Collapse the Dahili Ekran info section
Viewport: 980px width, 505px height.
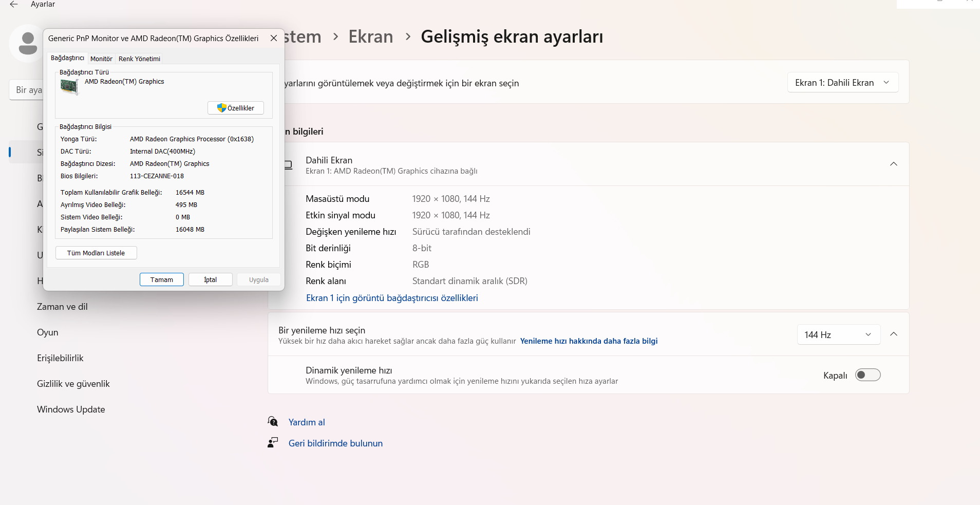(x=893, y=164)
